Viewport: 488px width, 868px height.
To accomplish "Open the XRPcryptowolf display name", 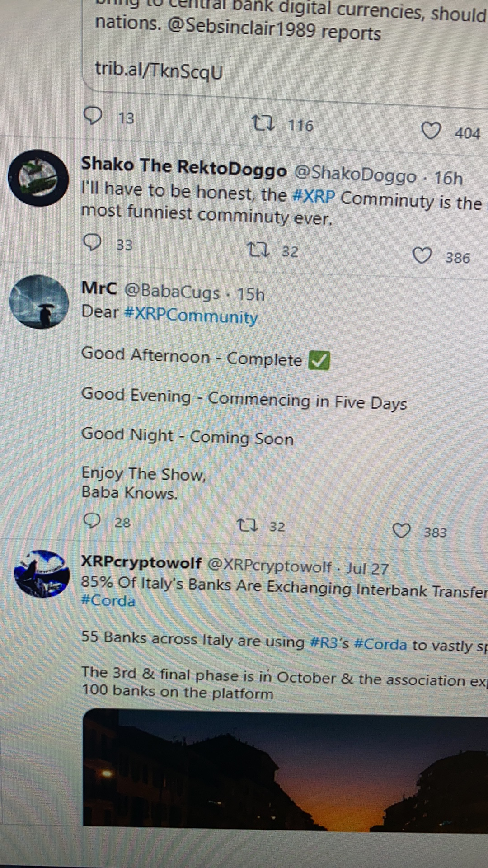I will point(141,562).
